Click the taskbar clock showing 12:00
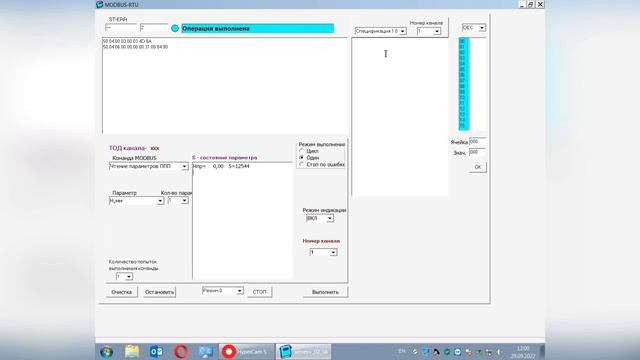The height and width of the screenshot is (360, 640). (x=523, y=352)
